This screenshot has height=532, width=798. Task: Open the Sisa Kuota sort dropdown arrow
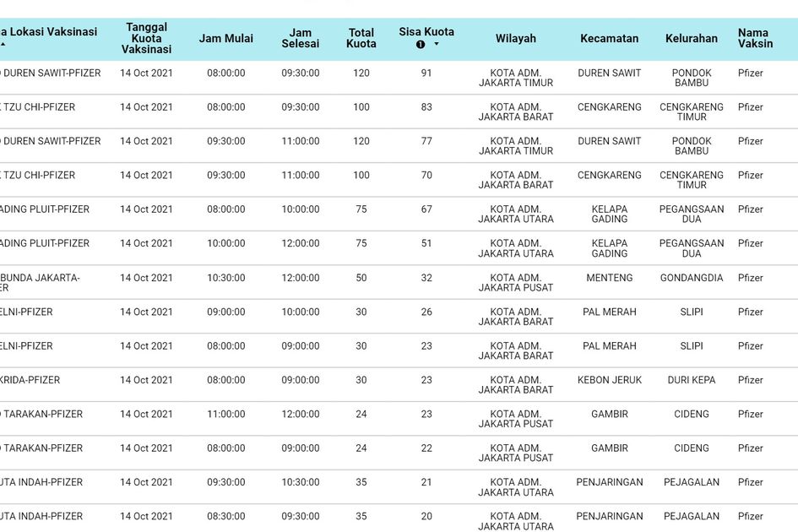point(437,45)
